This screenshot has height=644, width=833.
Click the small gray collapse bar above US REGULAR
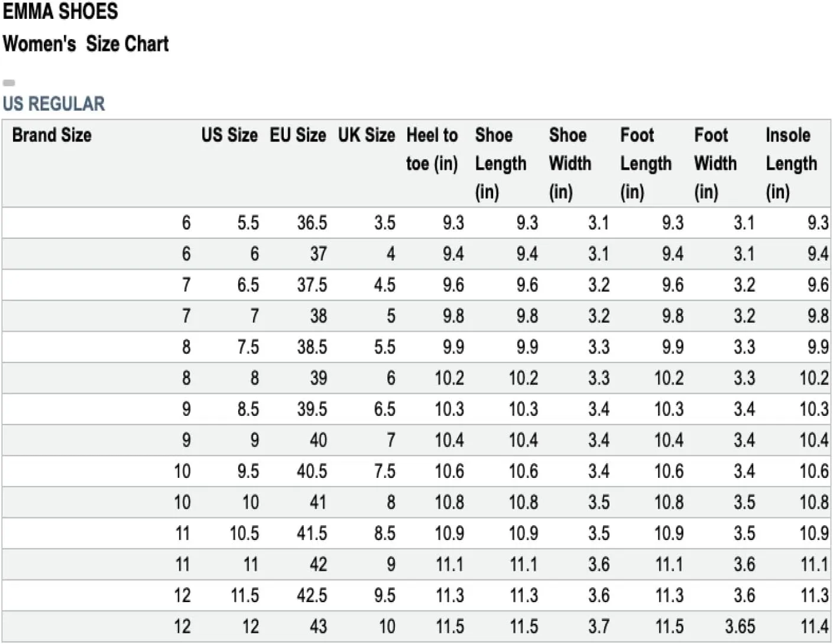point(9,83)
